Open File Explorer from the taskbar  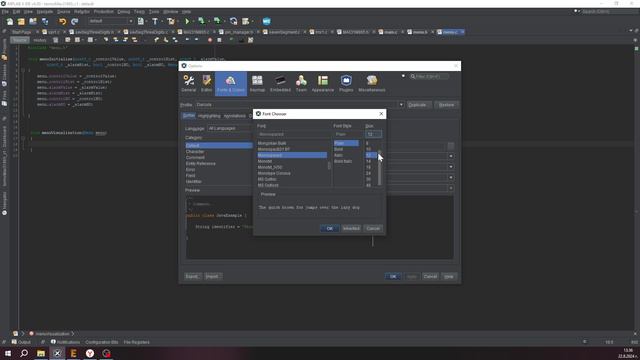click(x=41, y=353)
